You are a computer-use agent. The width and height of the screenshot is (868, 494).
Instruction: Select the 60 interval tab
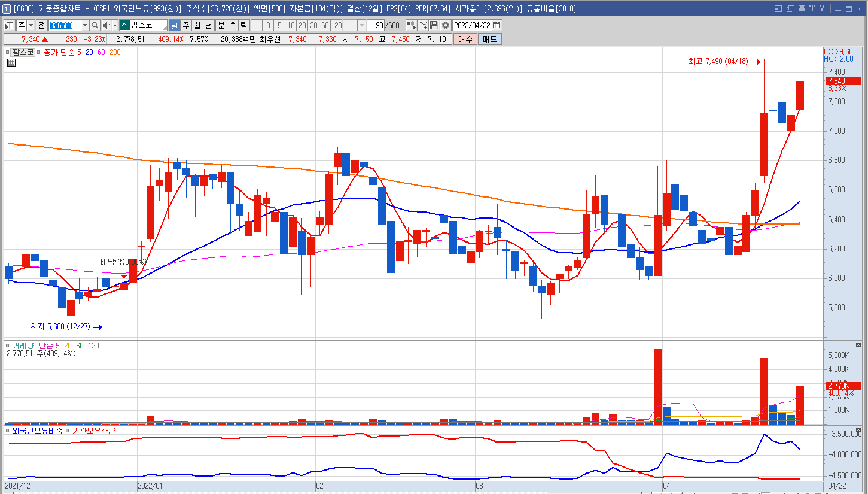pyautogui.click(x=324, y=25)
